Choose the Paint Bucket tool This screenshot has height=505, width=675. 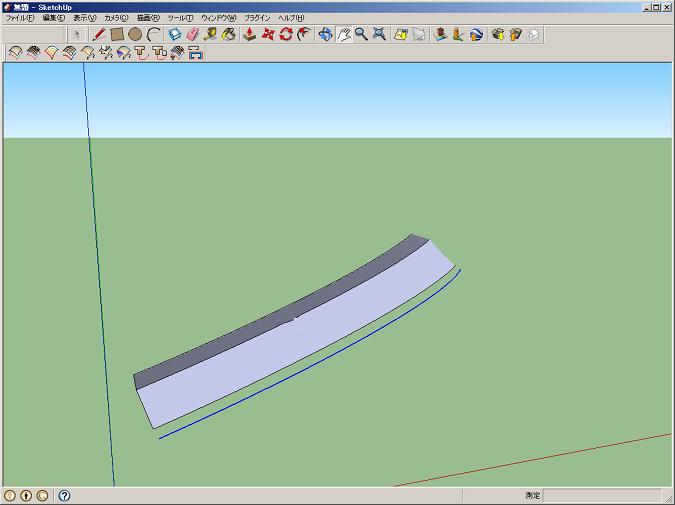tap(229, 34)
